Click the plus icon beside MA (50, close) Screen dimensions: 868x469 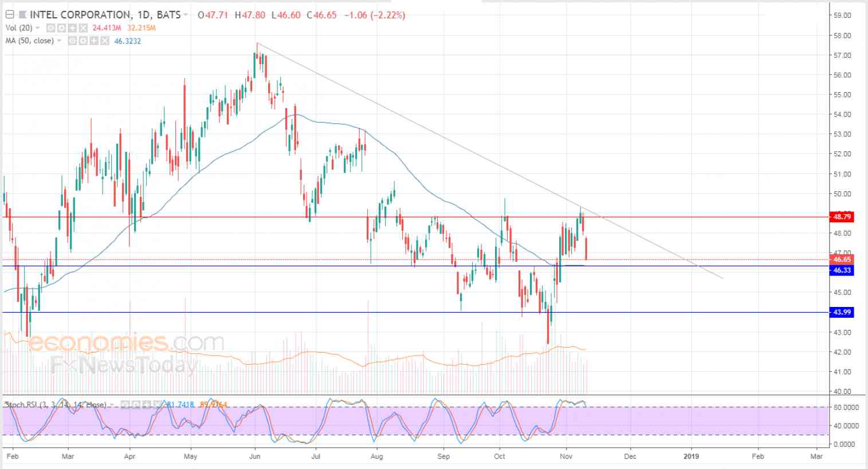(x=94, y=41)
